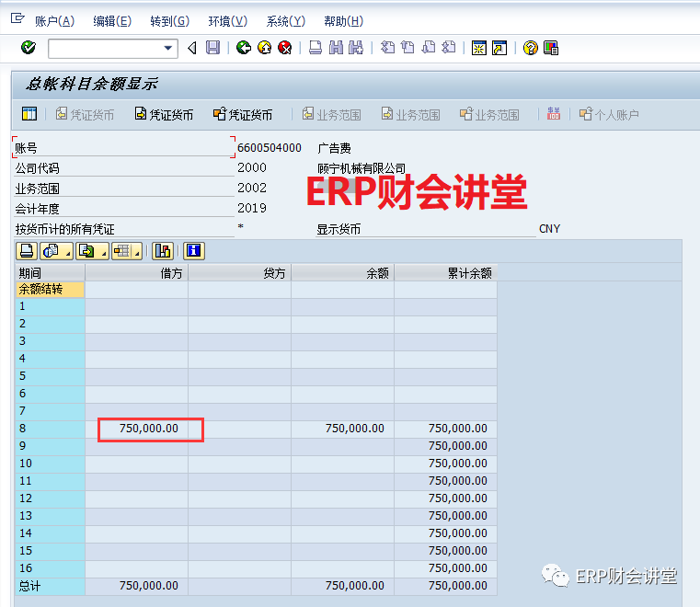Screen dimensions: 700x607
Task: Open the 系统(Y) menu
Action: point(285,21)
